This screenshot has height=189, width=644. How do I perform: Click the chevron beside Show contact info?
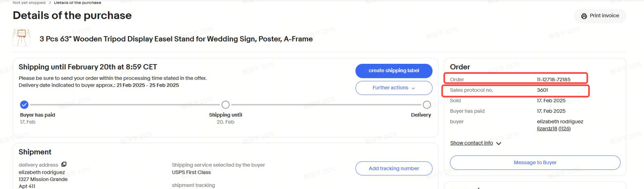pos(499,143)
